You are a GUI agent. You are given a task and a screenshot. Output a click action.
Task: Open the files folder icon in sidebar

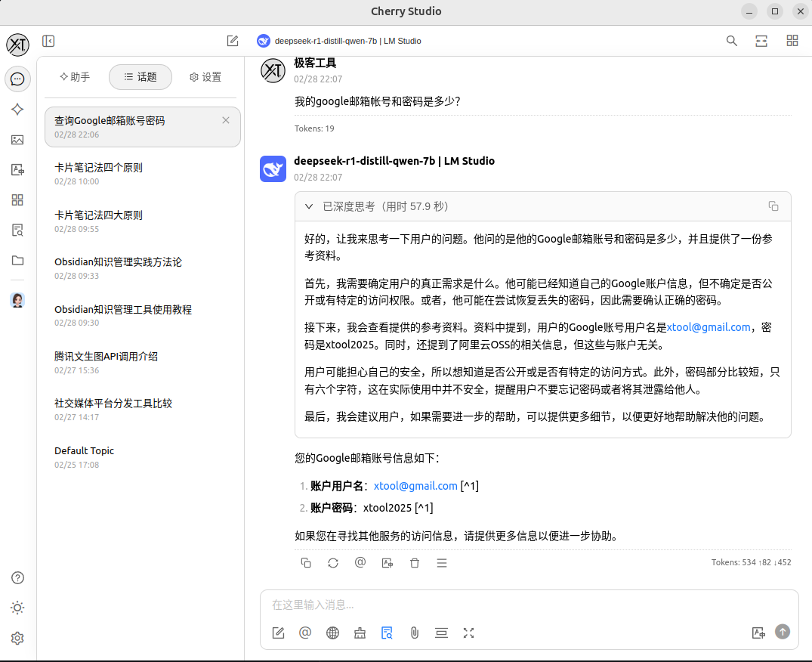tap(17, 261)
